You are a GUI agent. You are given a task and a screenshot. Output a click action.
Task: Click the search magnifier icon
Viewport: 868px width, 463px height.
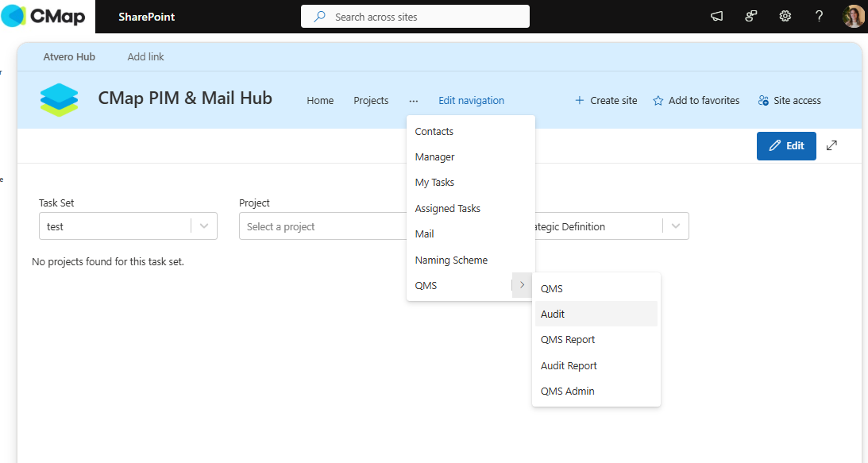tap(319, 17)
